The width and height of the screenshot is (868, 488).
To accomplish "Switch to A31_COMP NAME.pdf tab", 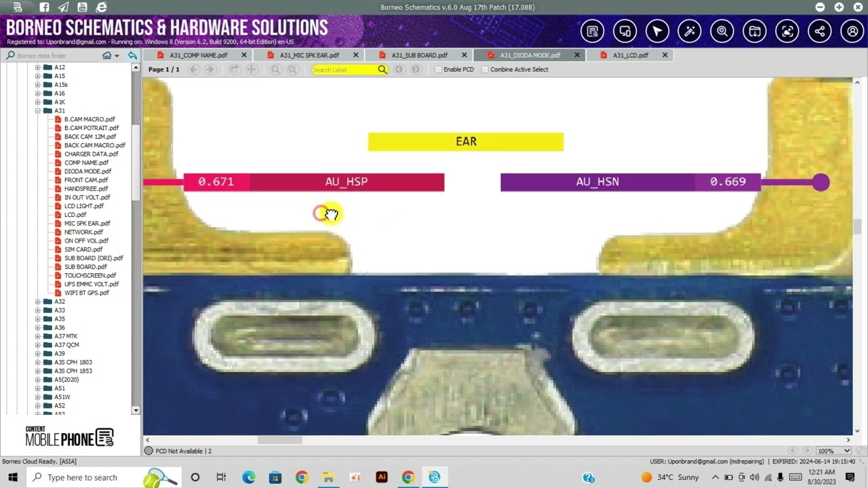I will click(x=199, y=56).
